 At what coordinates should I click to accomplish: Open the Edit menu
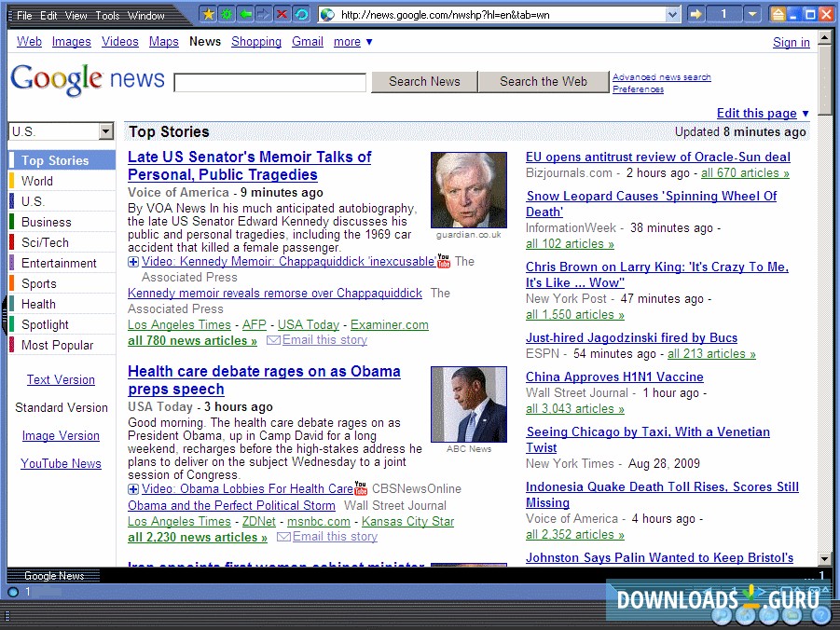(x=48, y=16)
